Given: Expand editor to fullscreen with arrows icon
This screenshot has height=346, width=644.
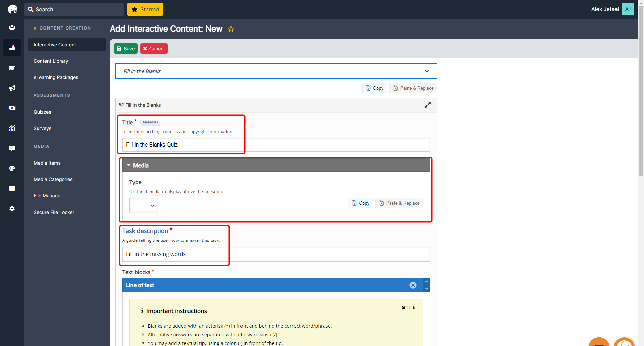Looking at the screenshot, I should 427,105.
